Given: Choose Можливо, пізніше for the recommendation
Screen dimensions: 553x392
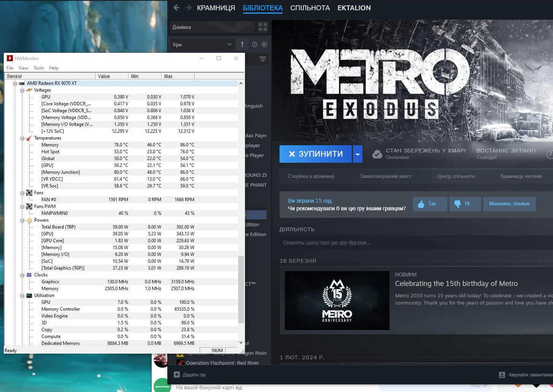Looking at the screenshot, I should 509,204.
